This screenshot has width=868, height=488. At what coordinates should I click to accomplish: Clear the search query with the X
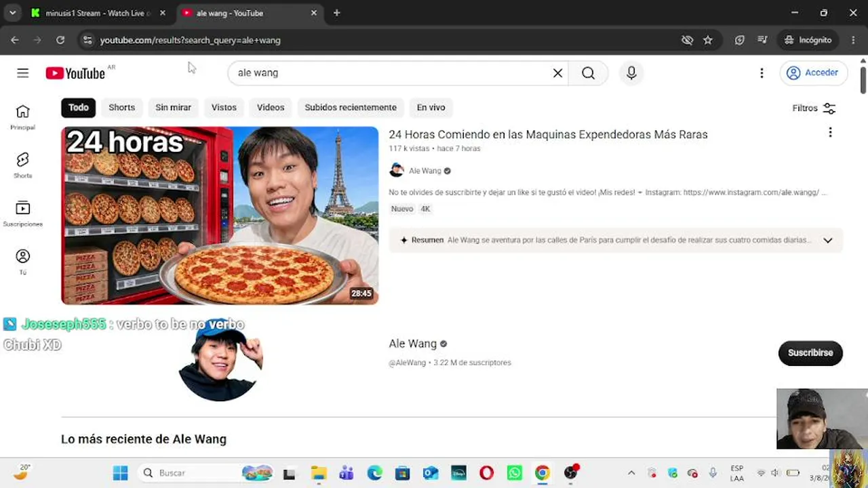tap(557, 73)
